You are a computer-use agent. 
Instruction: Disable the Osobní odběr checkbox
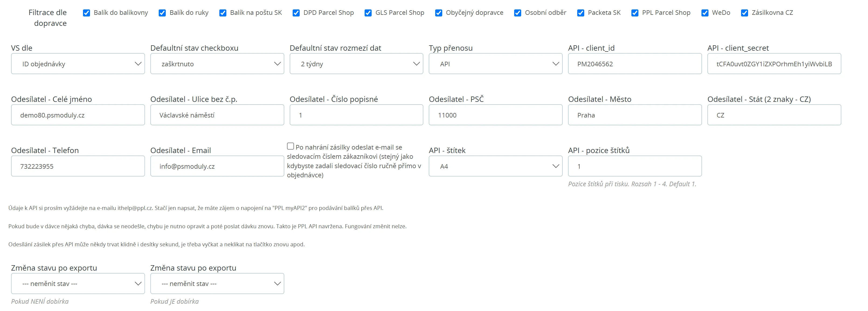(518, 13)
